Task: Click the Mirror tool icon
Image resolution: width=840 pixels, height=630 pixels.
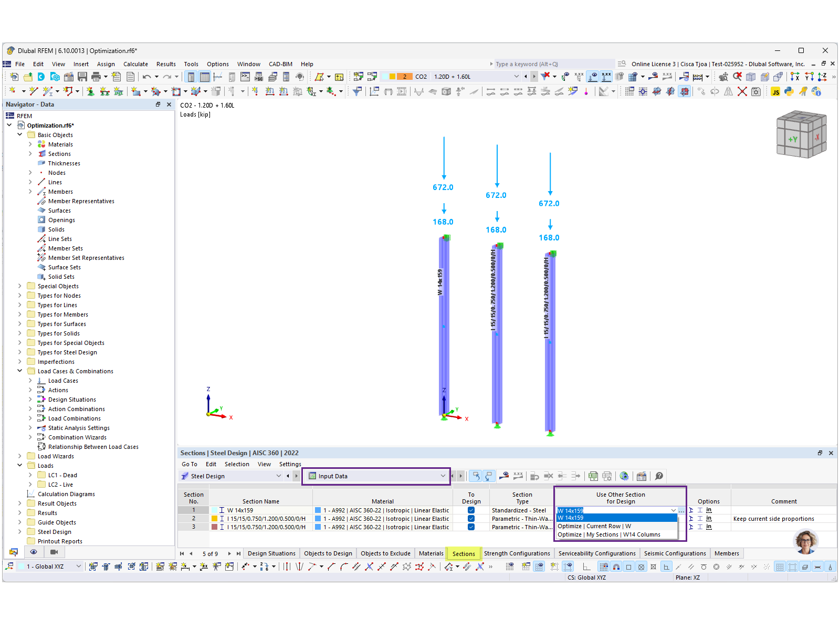Action: (x=728, y=92)
